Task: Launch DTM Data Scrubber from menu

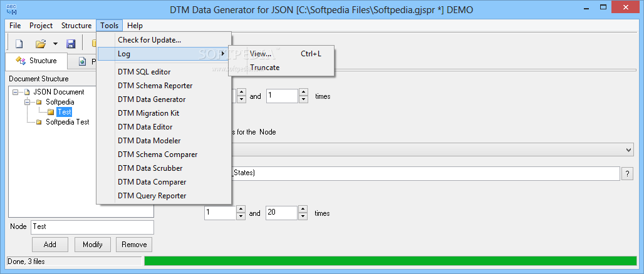Action: tap(164, 168)
